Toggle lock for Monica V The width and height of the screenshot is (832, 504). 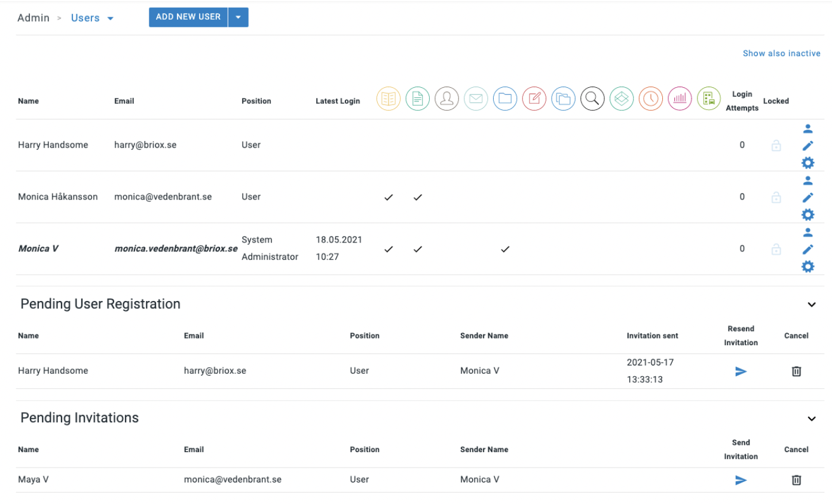pyautogui.click(x=776, y=249)
